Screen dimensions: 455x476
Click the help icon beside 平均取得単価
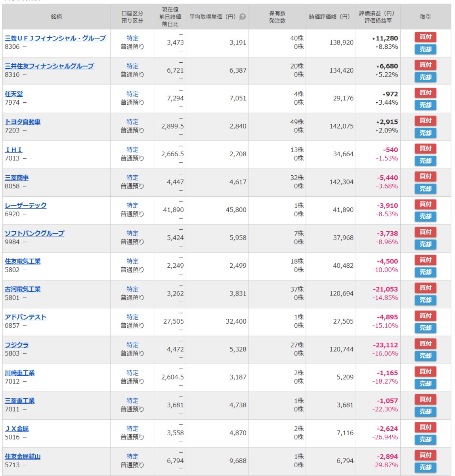243,17
